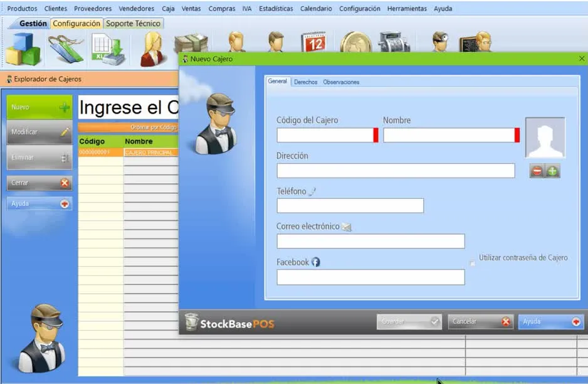The height and width of the screenshot is (384, 588).
Task: Select the Gestión ribbon tab
Action: pos(33,23)
